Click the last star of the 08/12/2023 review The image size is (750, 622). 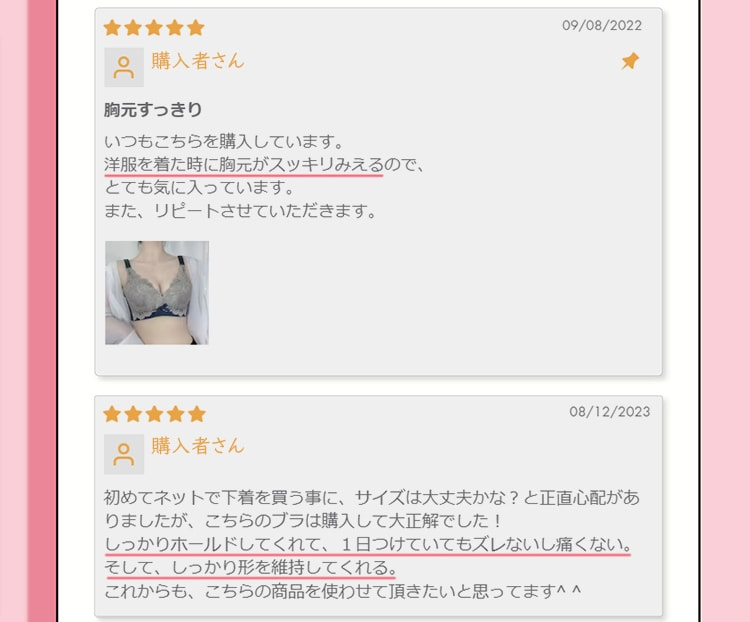(196, 414)
